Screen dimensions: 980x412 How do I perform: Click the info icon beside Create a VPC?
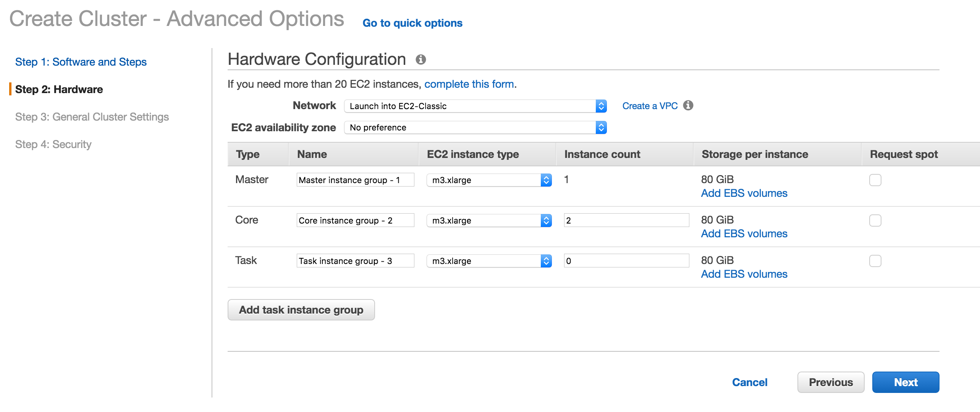(x=688, y=105)
